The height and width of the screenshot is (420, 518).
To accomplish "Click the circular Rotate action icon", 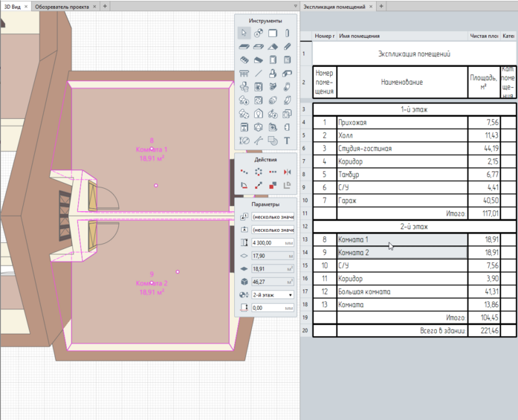I will tap(258, 172).
